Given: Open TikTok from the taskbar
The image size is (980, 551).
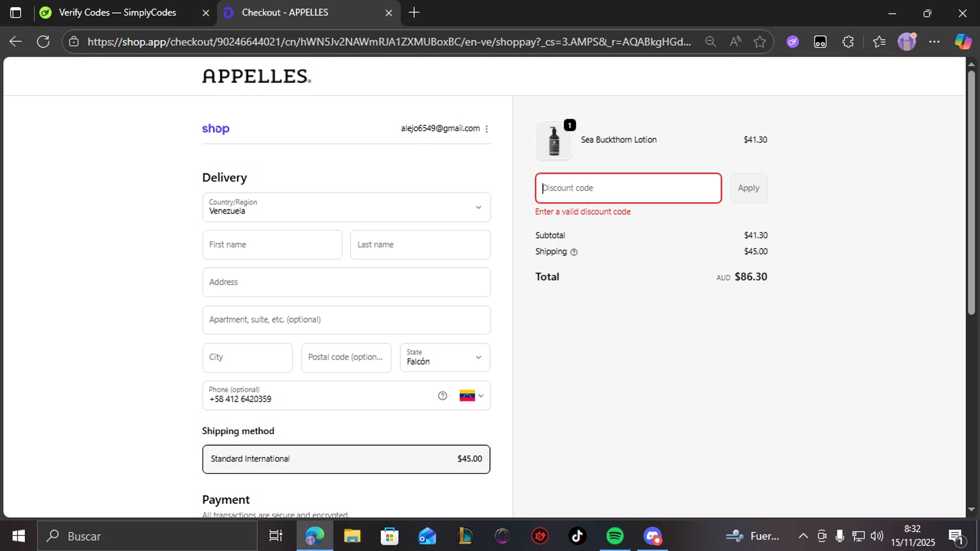Looking at the screenshot, I should tap(578, 536).
